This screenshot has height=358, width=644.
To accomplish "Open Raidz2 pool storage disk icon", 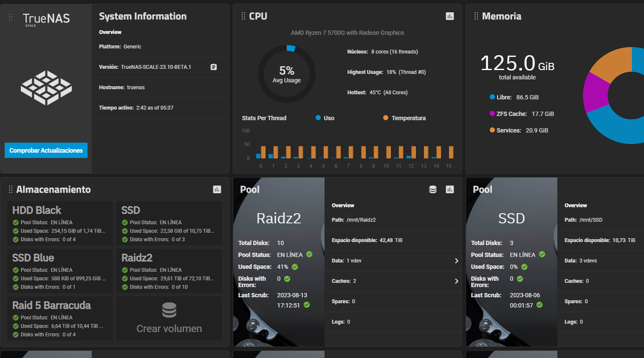I will (433, 189).
